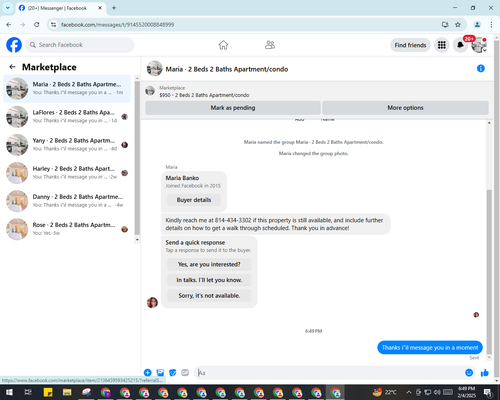Open a new browser tab
Screen dimensions: 500x400
point(114,8)
